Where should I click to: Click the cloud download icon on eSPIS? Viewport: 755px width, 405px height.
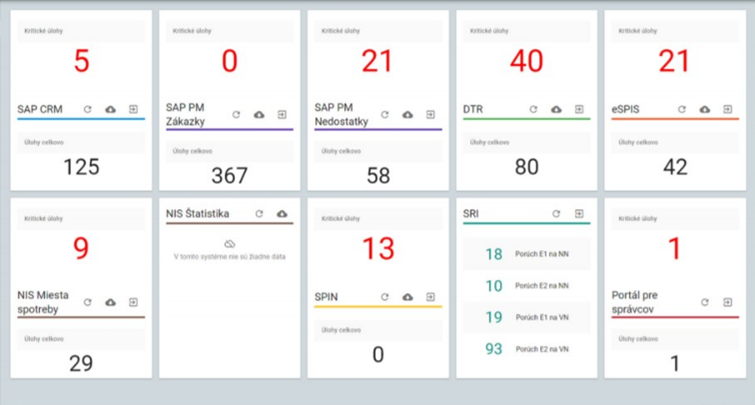coord(705,109)
